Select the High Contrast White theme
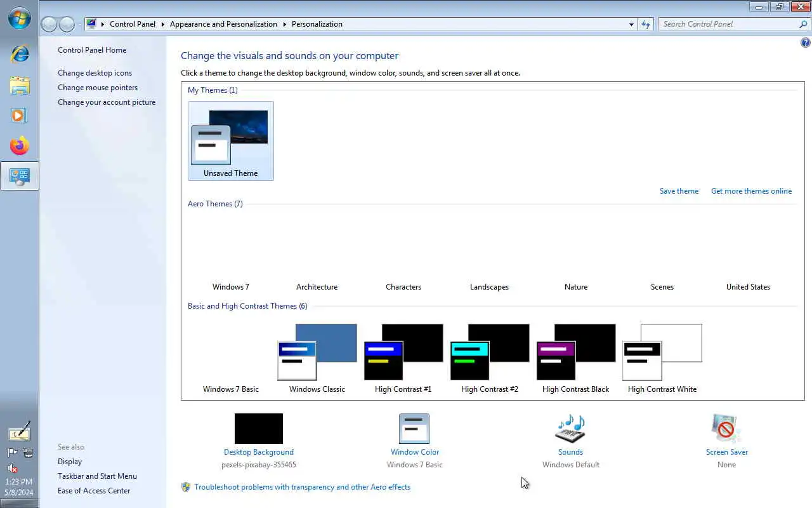812x508 pixels. pos(662,359)
